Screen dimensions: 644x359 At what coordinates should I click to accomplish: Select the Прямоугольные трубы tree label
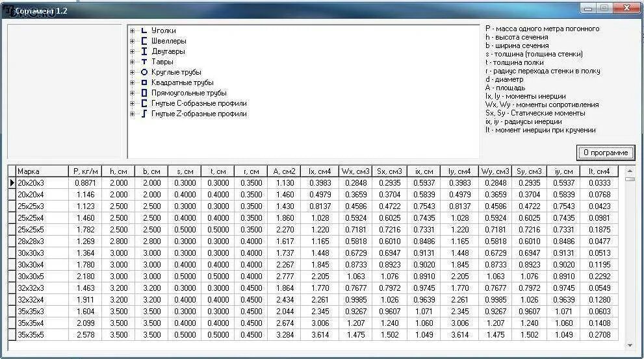[x=189, y=93]
